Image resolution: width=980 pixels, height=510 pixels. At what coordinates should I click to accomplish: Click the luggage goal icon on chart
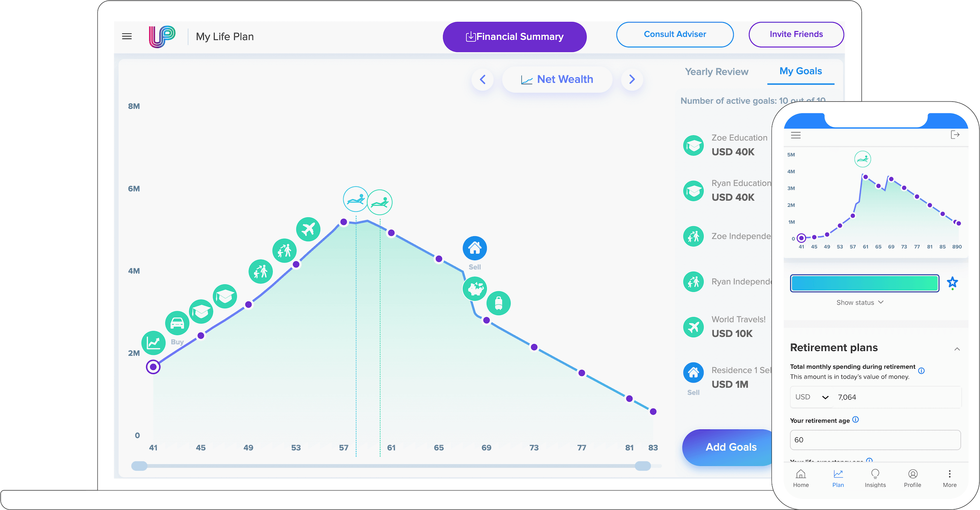(x=499, y=303)
